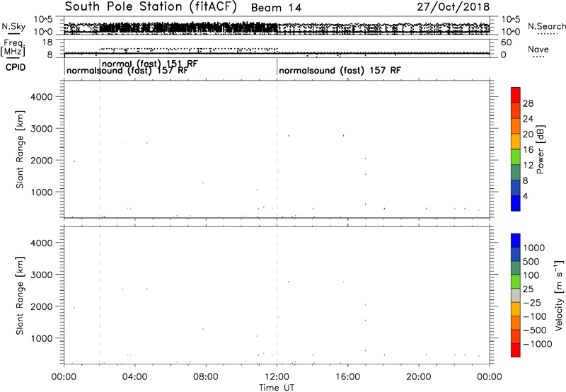Click the power data point near 2000 km at 00:30
The height and width of the screenshot is (392, 566).
[74, 161]
